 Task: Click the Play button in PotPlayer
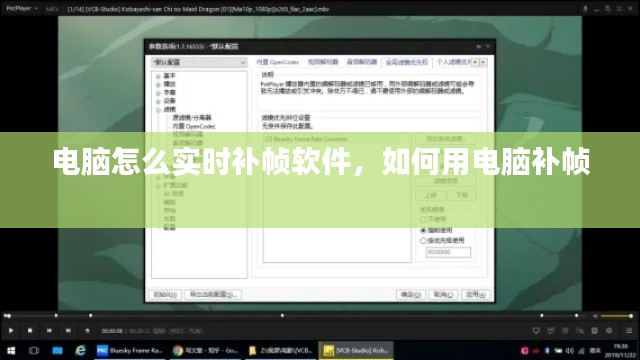[x=11, y=330]
